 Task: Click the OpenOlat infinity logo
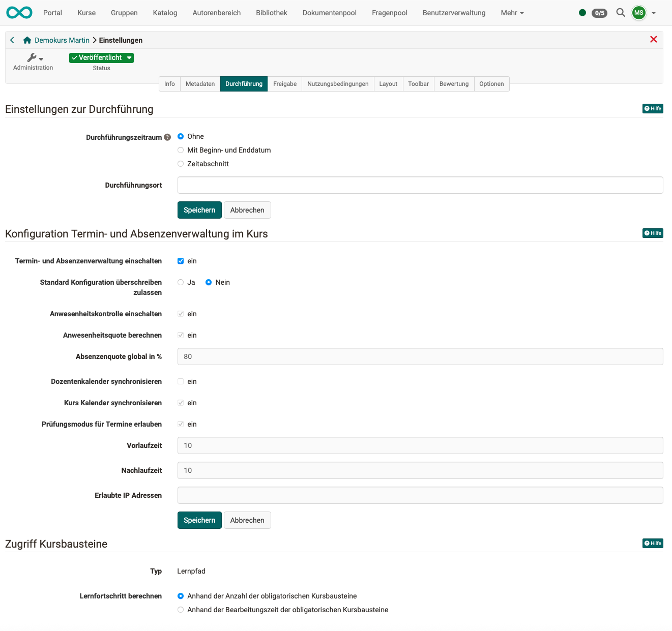(19, 13)
